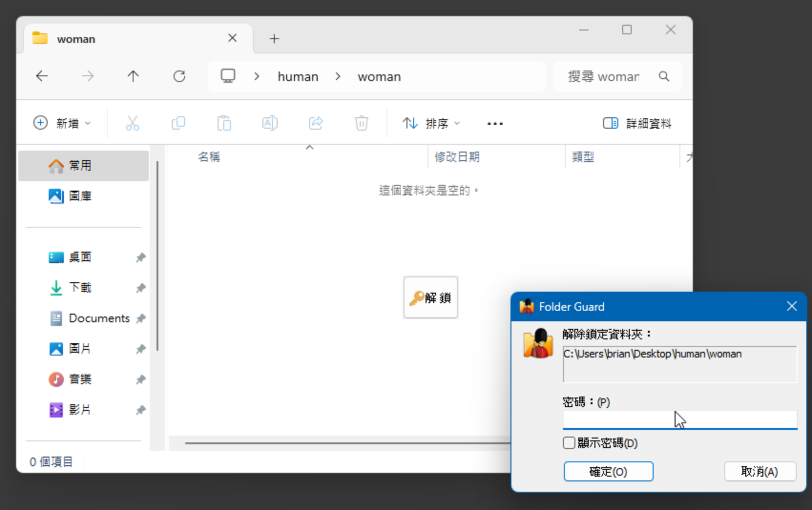812x510 pixels.
Task: Open the 新增 dropdown menu
Action: point(62,123)
